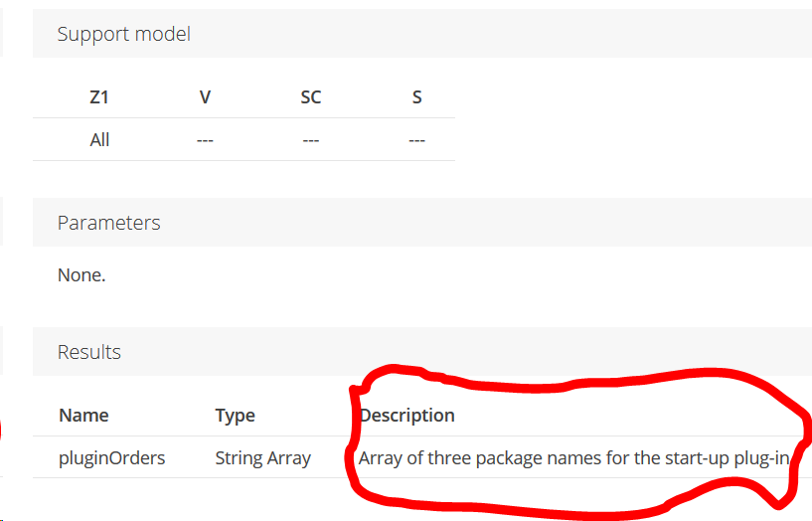
Task: Select the Description column header
Action: click(407, 416)
